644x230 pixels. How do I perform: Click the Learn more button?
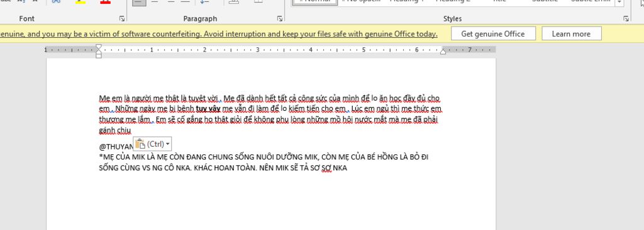[571, 34]
